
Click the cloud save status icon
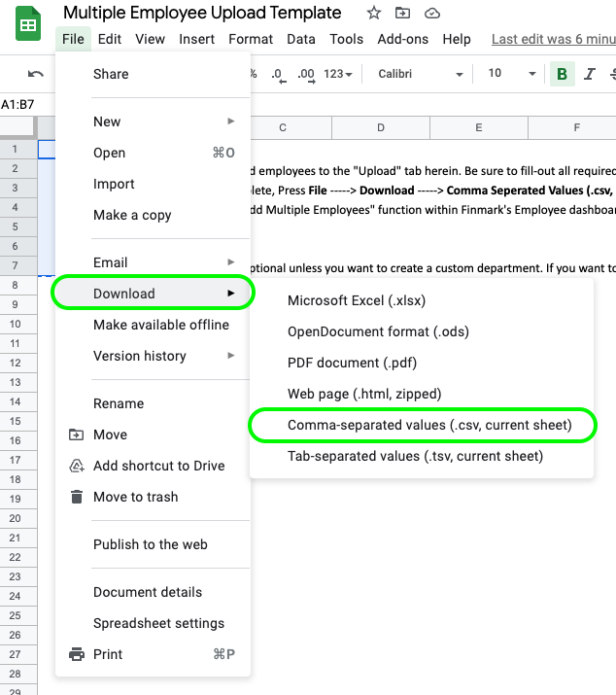tap(432, 13)
